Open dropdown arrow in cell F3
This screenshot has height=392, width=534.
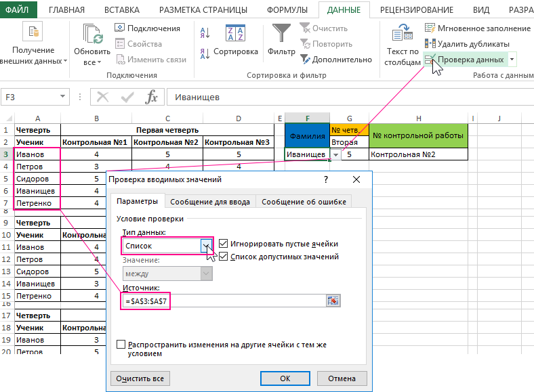tap(335, 155)
